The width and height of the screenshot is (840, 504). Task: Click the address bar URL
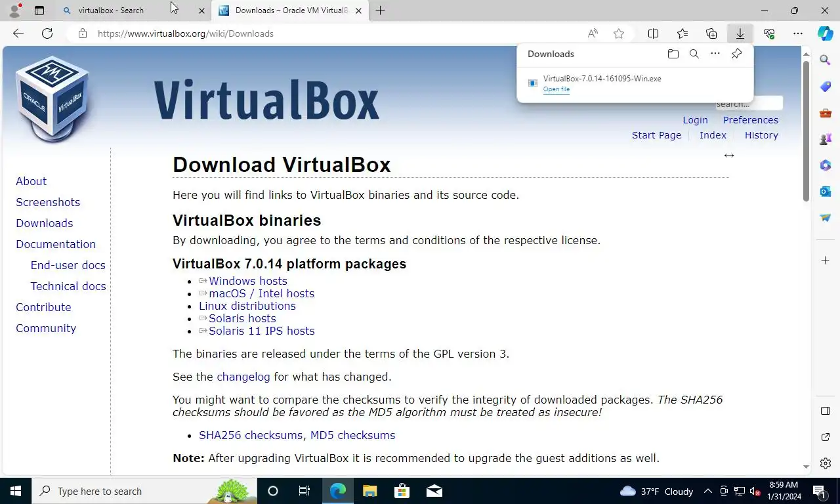[x=186, y=33]
